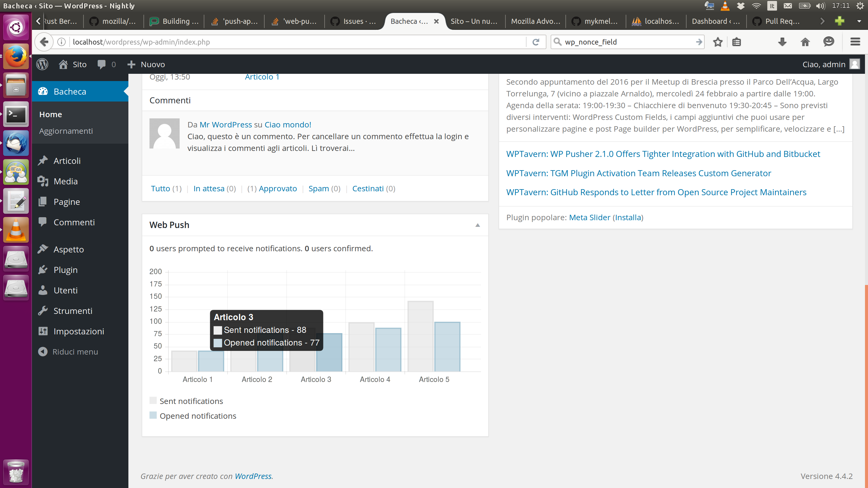868x488 pixels.
Task: Open the list all tabs dropdown arrow
Action: click(859, 21)
